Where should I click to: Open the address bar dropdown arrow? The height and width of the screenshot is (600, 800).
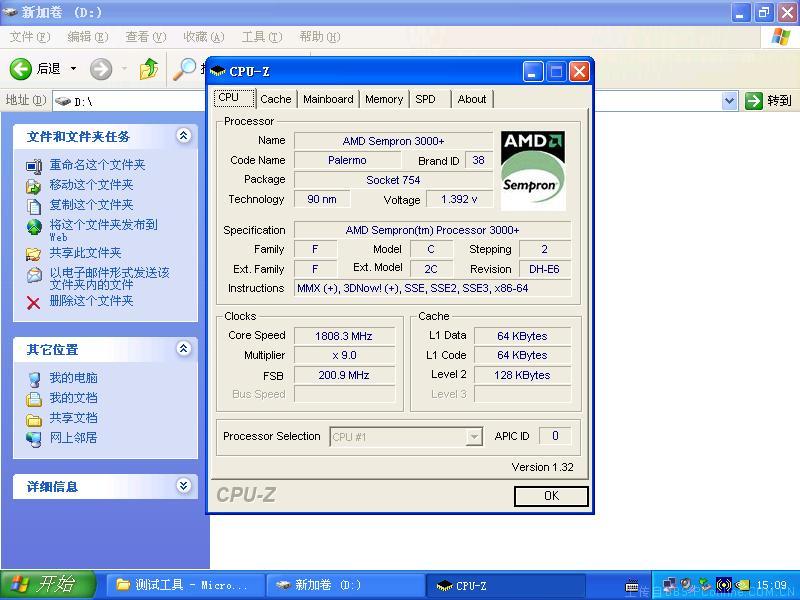[729, 100]
